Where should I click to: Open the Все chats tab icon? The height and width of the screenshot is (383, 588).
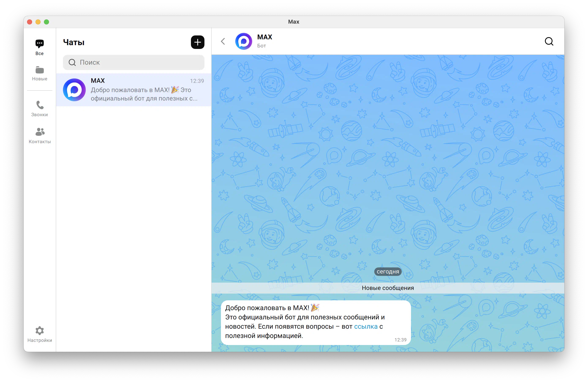point(39,44)
